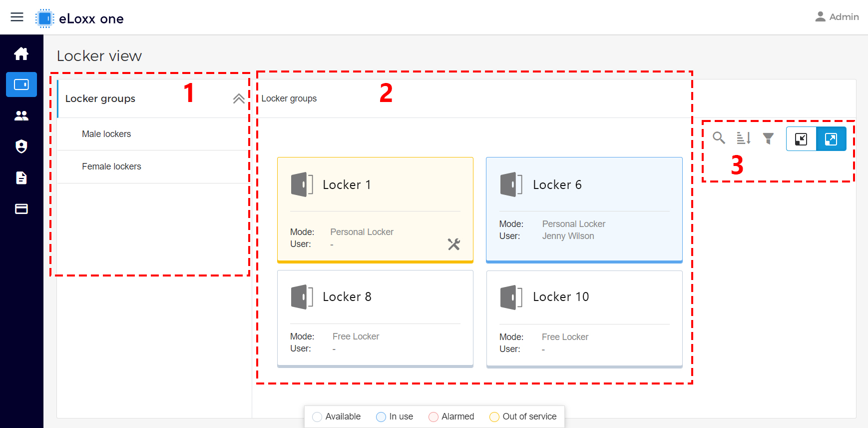Click the maintenance tools icon on Locker 1
This screenshot has width=868, height=428.
coord(454,244)
